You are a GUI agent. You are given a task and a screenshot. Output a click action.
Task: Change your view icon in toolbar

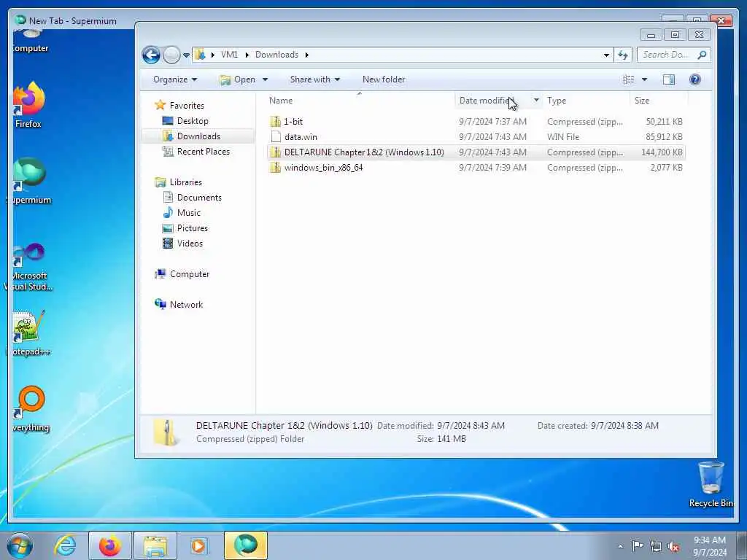click(x=629, y=79)
